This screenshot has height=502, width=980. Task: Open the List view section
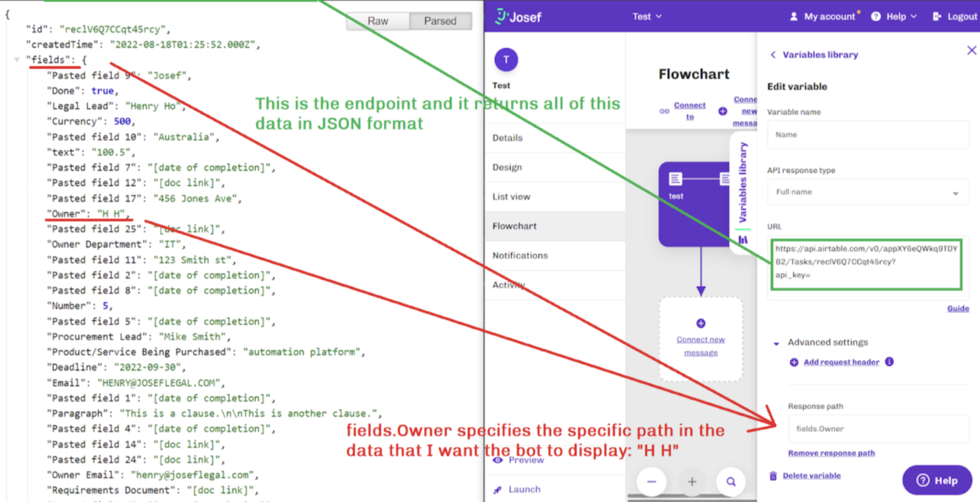[x=555, y=197]
